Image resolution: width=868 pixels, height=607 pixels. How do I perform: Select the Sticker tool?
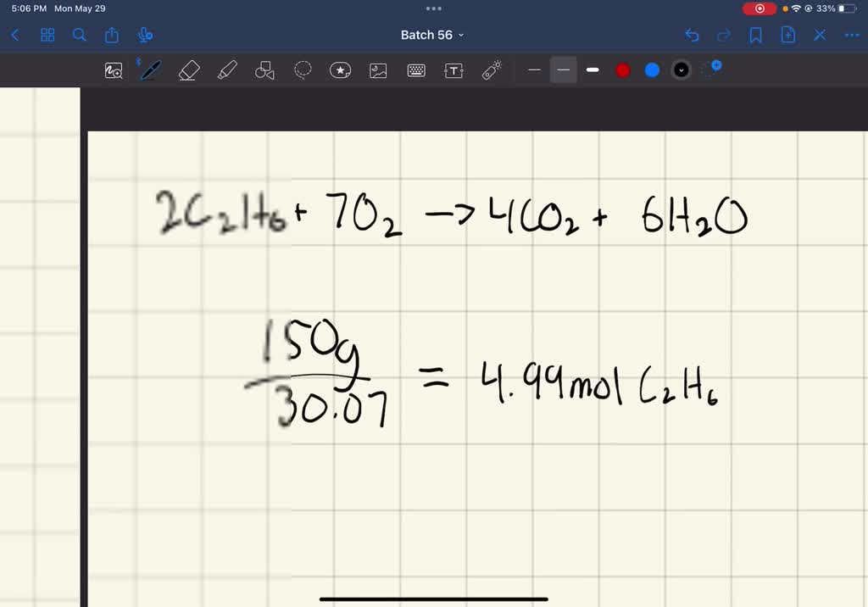point(340,70)
